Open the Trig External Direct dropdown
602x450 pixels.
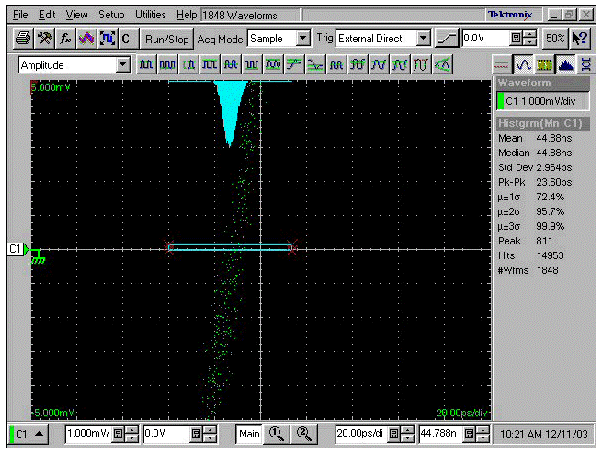[x=423, y=38]
